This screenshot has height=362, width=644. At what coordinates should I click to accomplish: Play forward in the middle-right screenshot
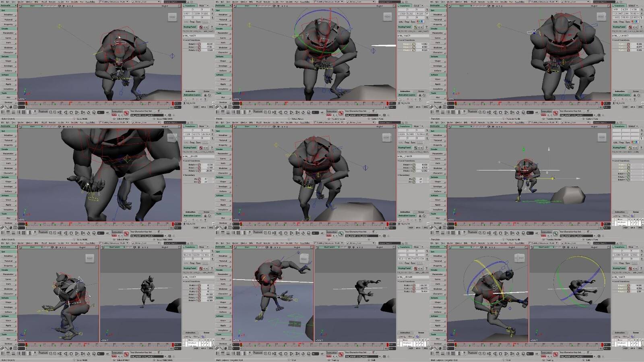click(x=506, y=233)
